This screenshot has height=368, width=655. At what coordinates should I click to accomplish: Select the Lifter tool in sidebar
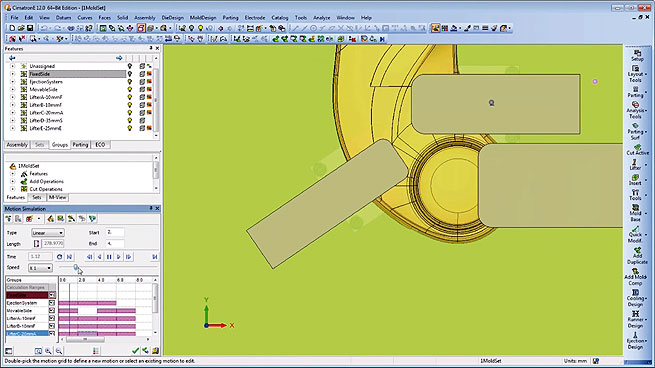point(635,164)
